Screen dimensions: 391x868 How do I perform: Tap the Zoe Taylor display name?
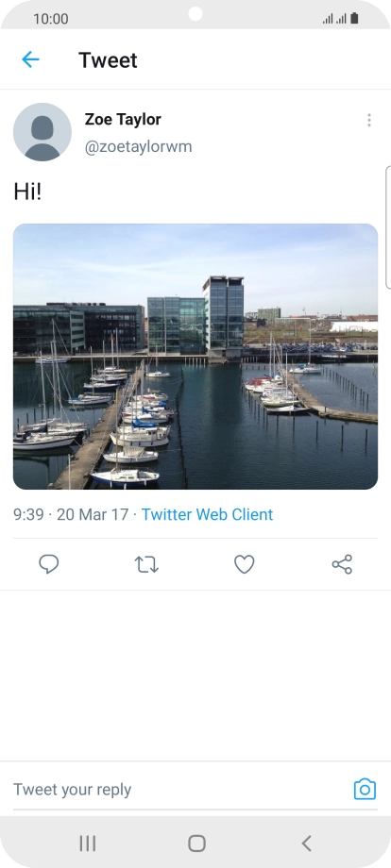pos(123,119)
